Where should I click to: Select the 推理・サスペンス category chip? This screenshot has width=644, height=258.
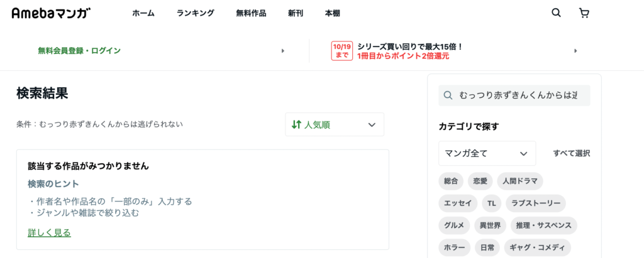click(x=544, y=225)
